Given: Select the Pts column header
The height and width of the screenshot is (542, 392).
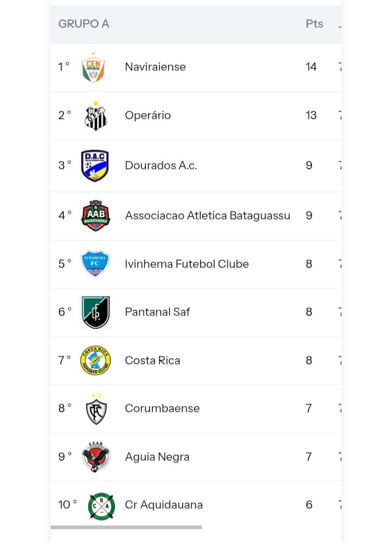Looking at the screenshot, I should [314, 24].
